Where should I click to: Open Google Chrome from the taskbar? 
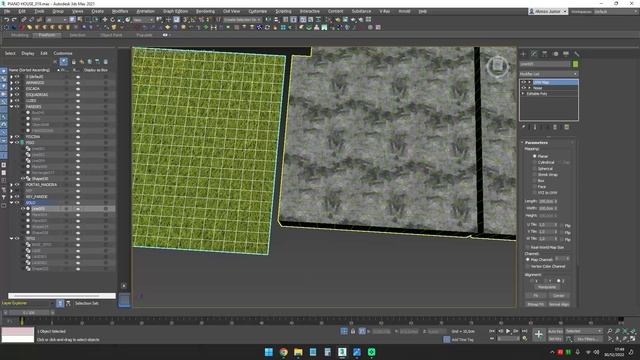tap(284, 352)
